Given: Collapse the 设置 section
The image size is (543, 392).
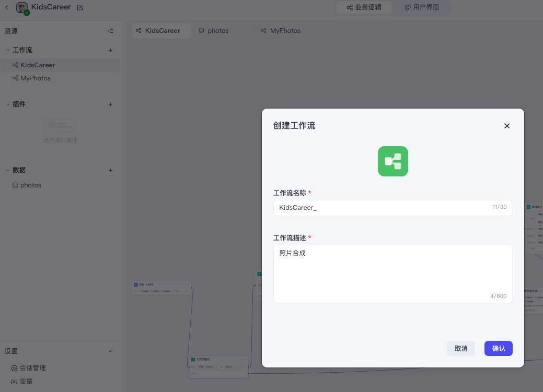Looking at the screenshot, I should coord(110,351).
